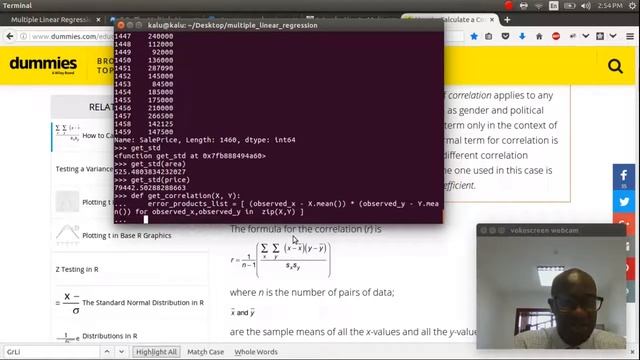
Task: Open the downloads arrow icon
Action: tap(522, 36)
